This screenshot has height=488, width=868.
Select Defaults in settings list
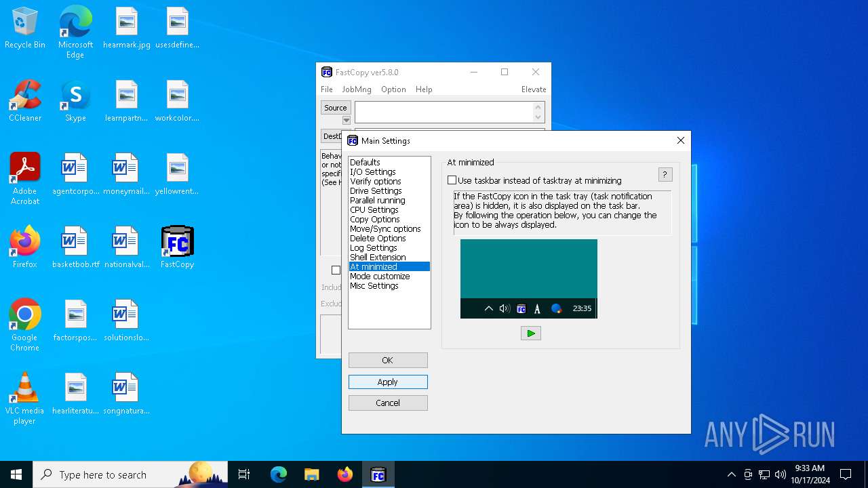(x=389, y=162)
